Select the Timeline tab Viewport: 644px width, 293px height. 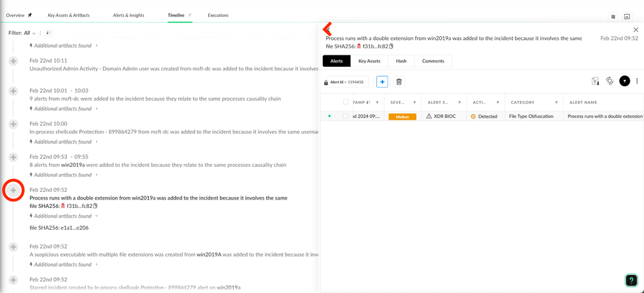(176, 15)
